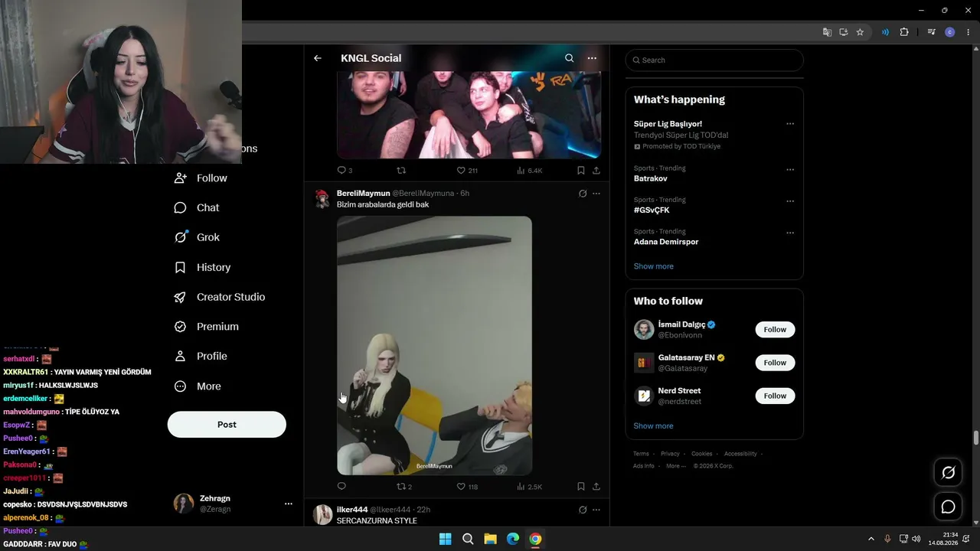
Task: Follow İsmail Dalgıç
Action: tap(775, 330)
